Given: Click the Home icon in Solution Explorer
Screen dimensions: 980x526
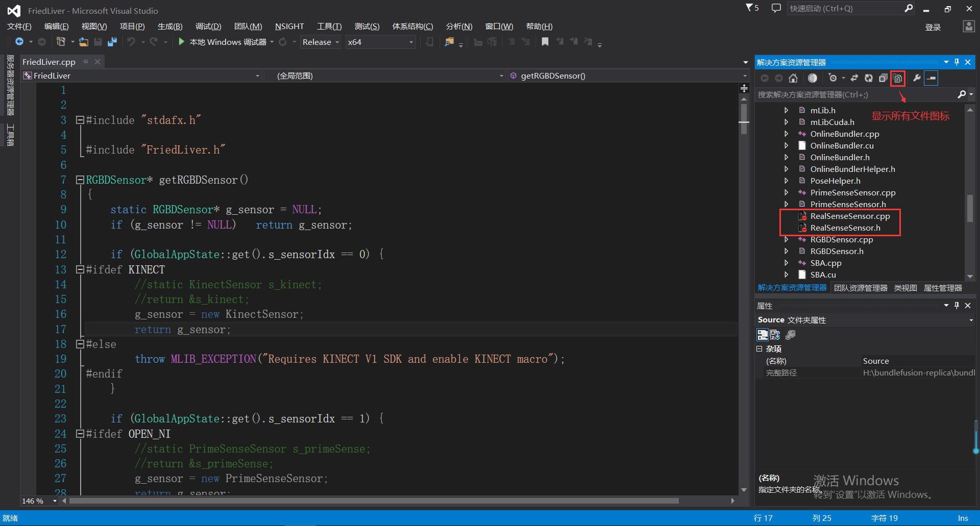Looking at the screenshot, I should (793, 78).
